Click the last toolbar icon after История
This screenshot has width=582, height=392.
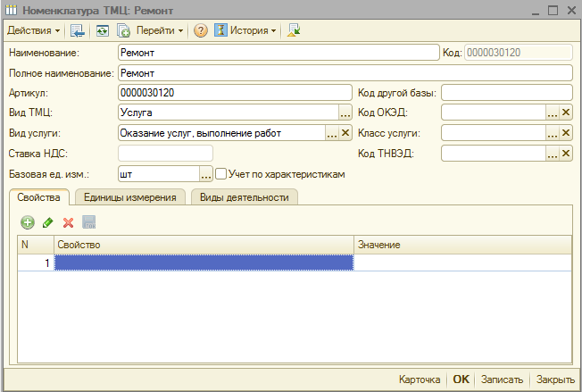coord(294,30)
